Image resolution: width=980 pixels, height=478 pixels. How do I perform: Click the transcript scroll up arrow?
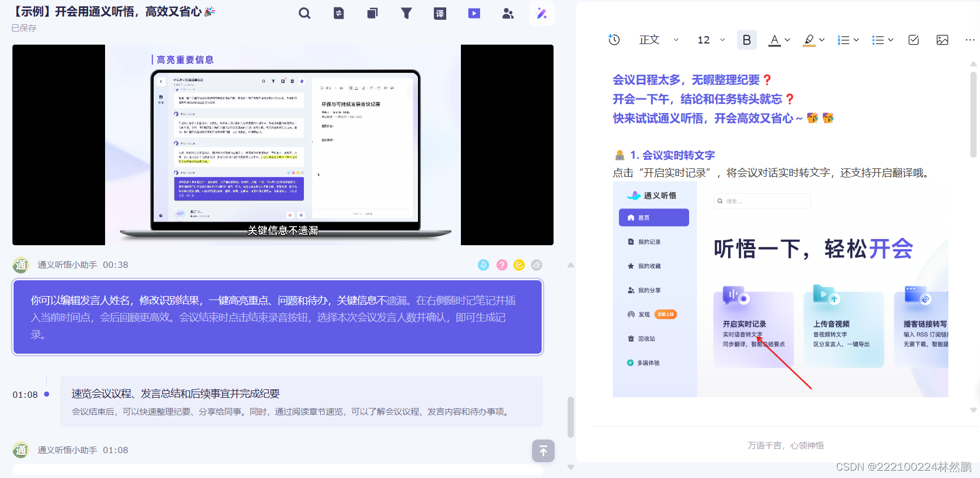(570, 265)
